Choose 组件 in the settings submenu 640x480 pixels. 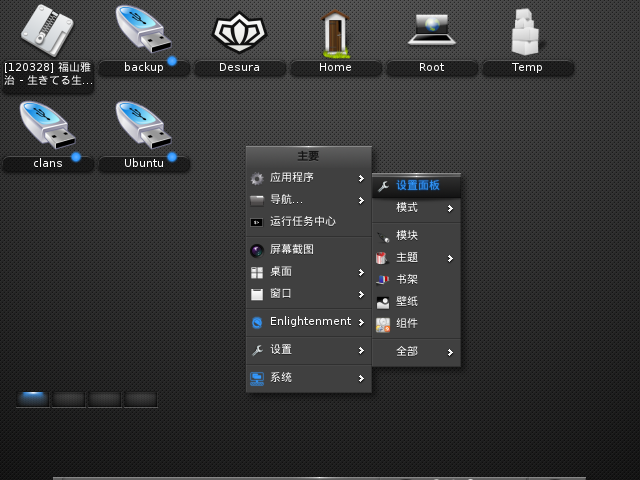[417, 324]
